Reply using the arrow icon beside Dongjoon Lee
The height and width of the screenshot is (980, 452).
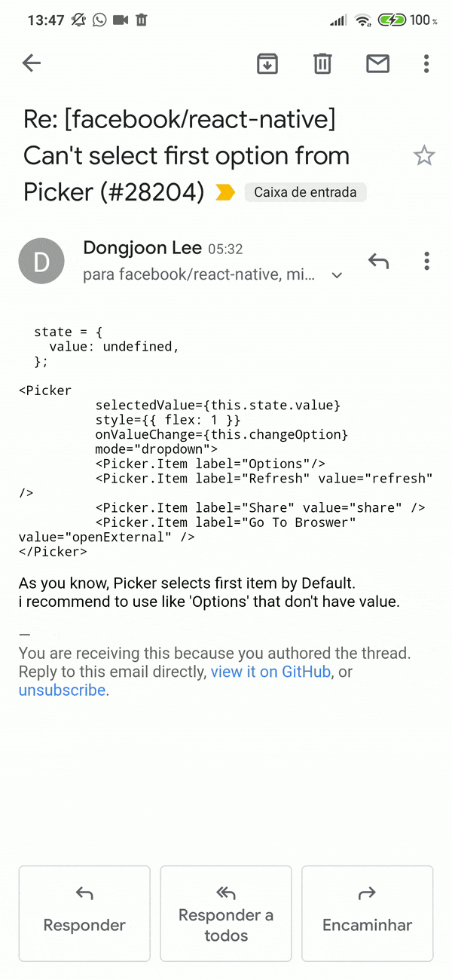(x=378, y=260)
